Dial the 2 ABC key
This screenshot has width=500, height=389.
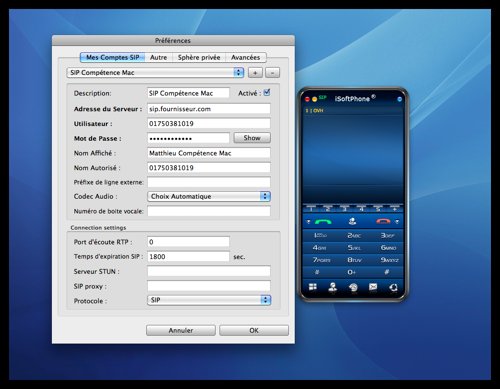[x=353, y=235]
